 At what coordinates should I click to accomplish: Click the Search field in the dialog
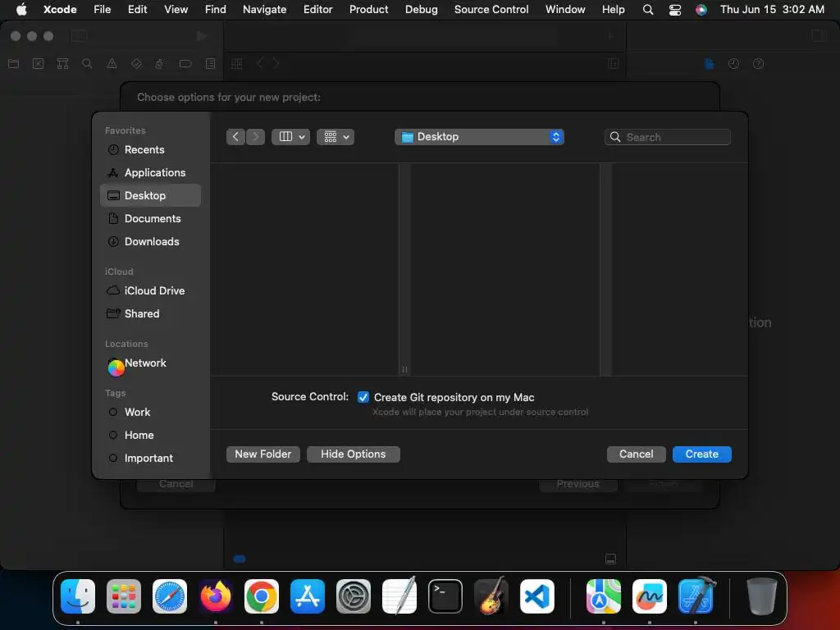click(668, 137)
